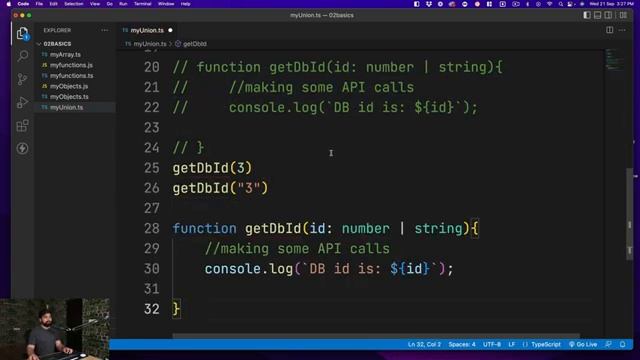Click the editor minimap
Screen dimensions: 640x360
614,59
